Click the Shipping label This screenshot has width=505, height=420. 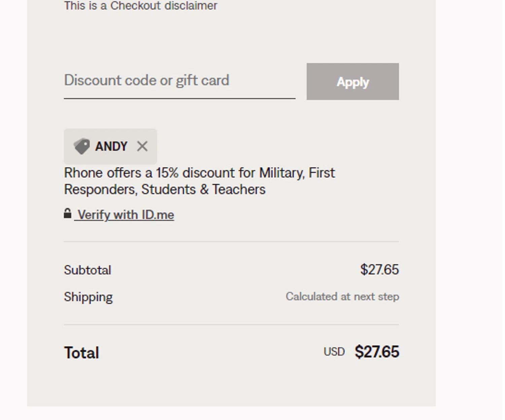tap(88, 297)
